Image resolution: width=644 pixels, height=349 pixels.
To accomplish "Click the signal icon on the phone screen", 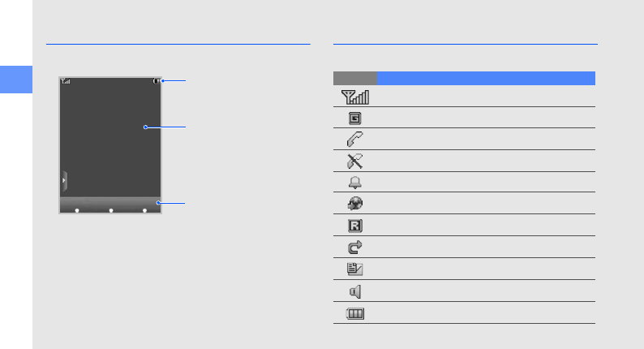I will [66, 81].
